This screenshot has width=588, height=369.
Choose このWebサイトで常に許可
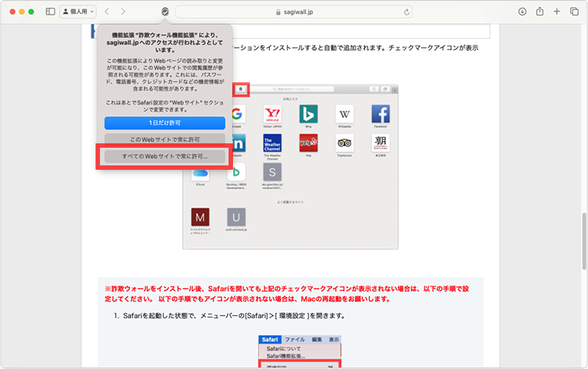coord(165,139)
